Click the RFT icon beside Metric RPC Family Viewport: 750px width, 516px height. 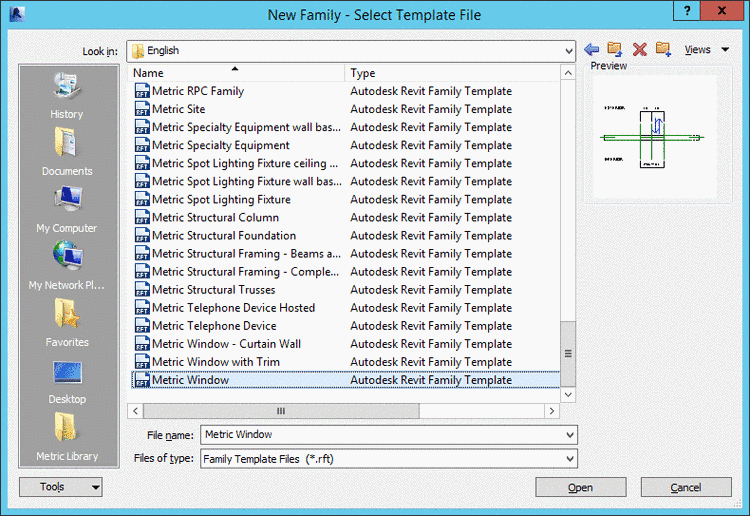[x=142, y=91]
